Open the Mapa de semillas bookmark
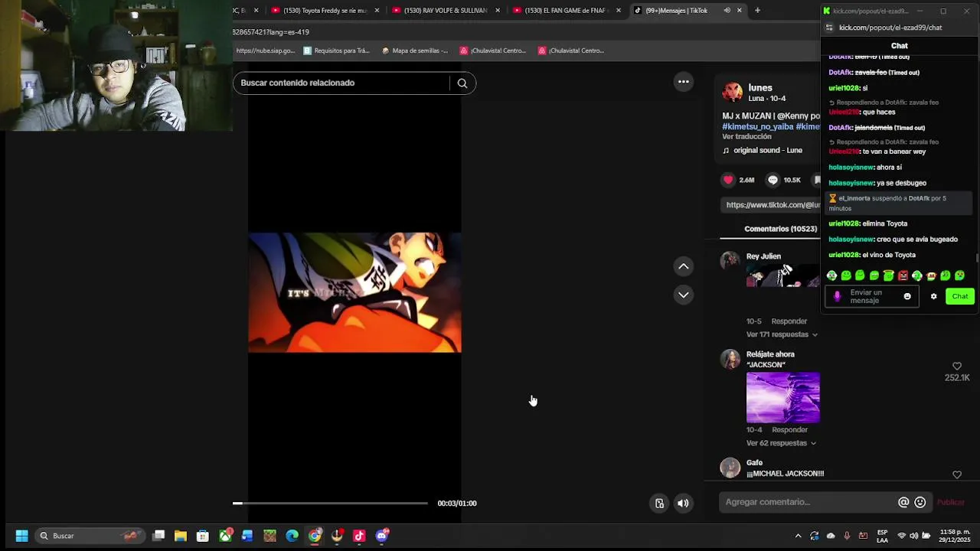 pos(414,51)
